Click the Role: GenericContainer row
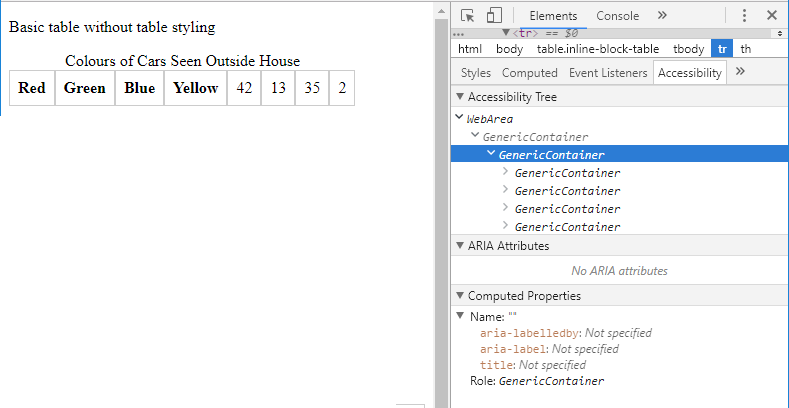This screenshot has height=408, width=789. [537, 381]
